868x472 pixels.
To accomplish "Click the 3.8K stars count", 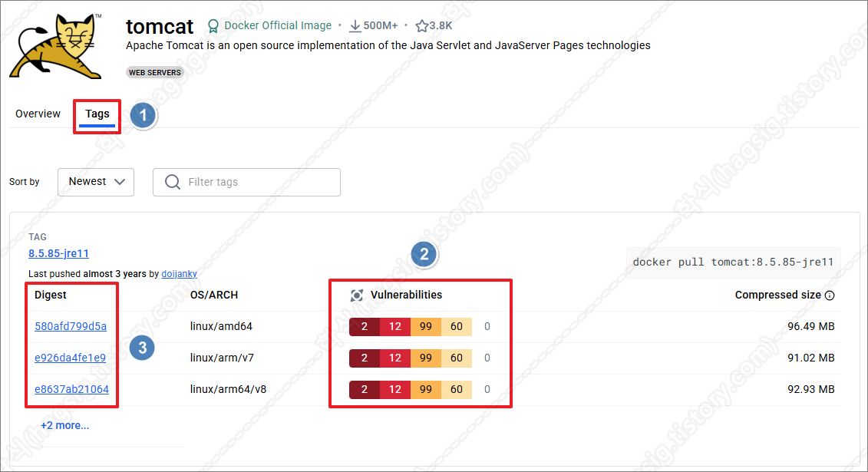I will point(441,26).
